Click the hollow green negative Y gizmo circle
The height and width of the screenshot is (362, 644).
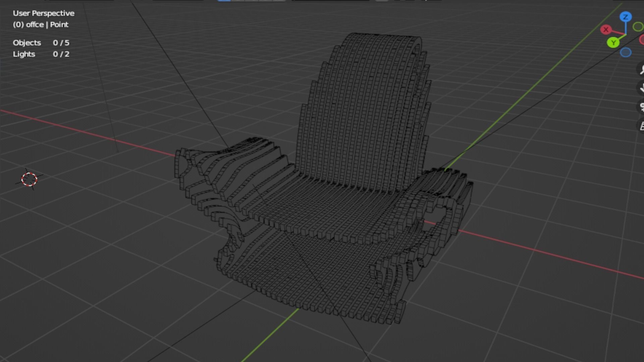click(638, 26)
